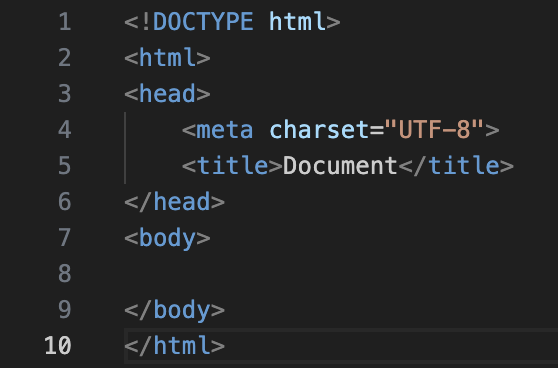The width and height of the screenshot is (558, 368).
Task: Click line number 1 in the gutter
Action: pyautogui.click(x=65, y=22)
